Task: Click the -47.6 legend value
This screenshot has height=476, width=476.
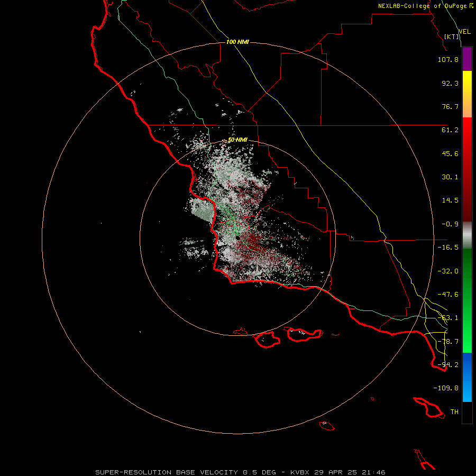Action: [448, 295]
